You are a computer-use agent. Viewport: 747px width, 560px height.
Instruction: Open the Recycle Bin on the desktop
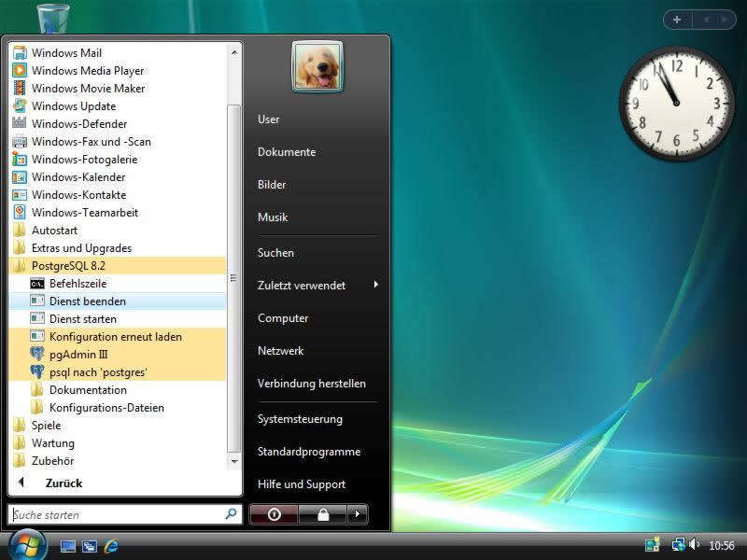pyautogui.click(x=53, y=18)
